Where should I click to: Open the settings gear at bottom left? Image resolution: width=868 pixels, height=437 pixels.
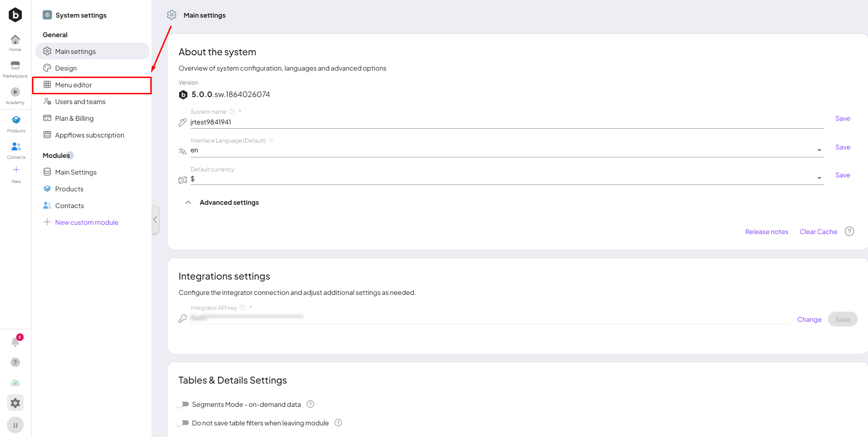tap(15, 403)
